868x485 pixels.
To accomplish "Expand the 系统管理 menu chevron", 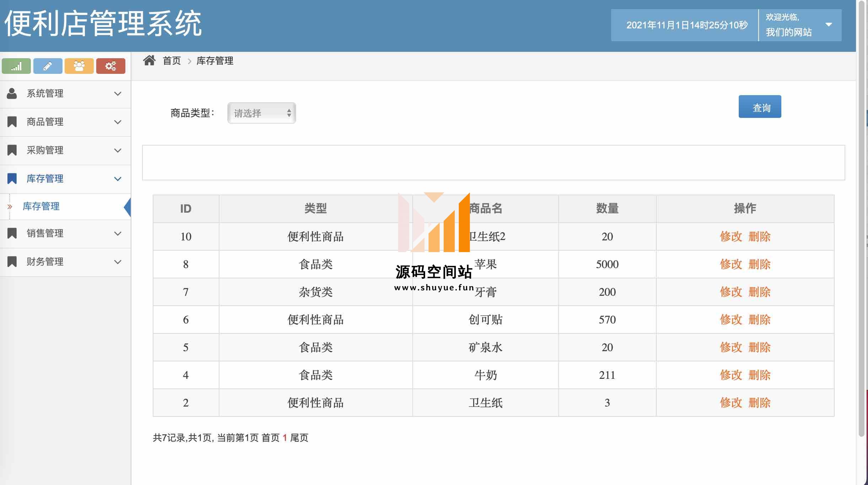I will click(x=118, y=94).
